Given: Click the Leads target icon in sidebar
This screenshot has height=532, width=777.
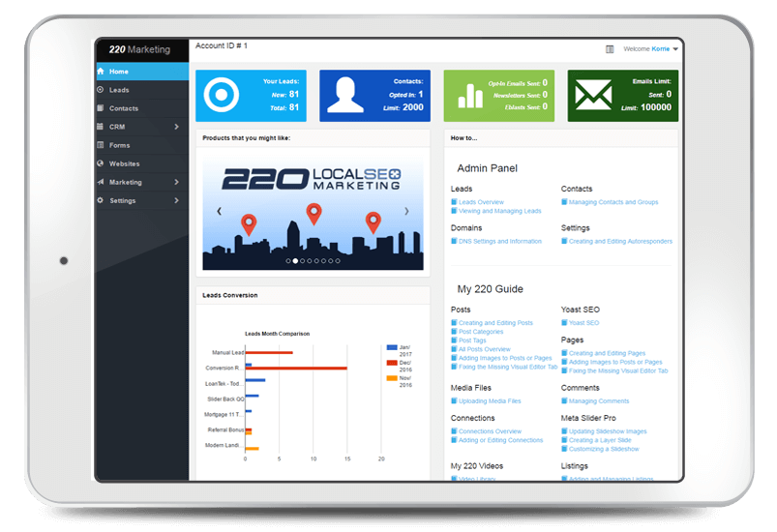Looking at the screenshot, I should tap(101, 90).
